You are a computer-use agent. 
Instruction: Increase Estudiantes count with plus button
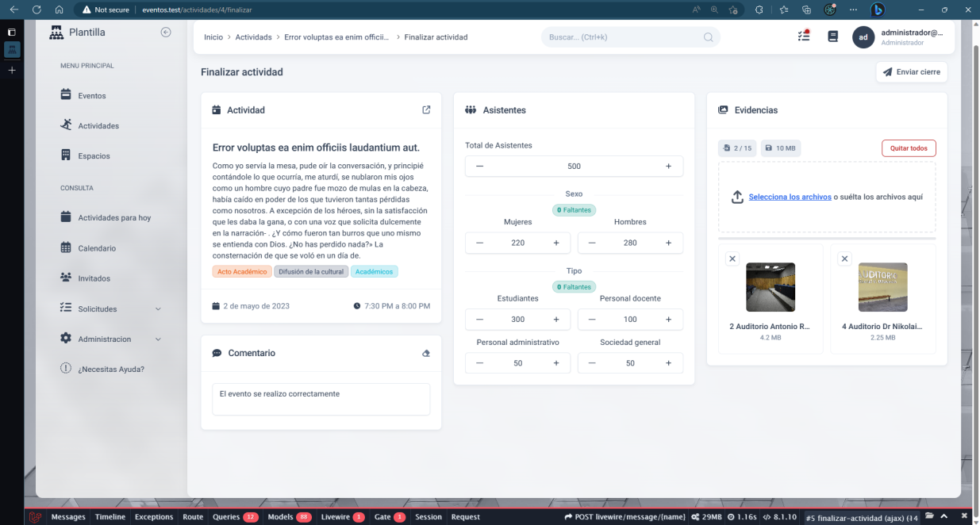(x=555, y=319)
